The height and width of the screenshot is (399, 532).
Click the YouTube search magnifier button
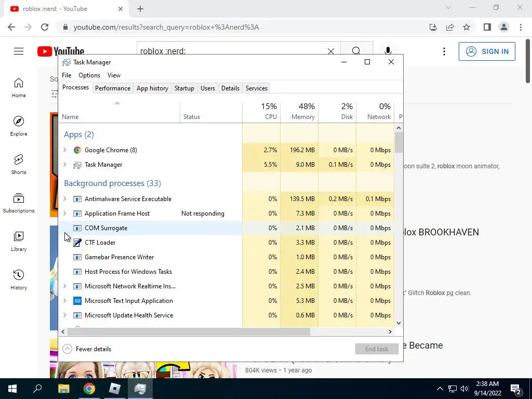click(356, 51)
